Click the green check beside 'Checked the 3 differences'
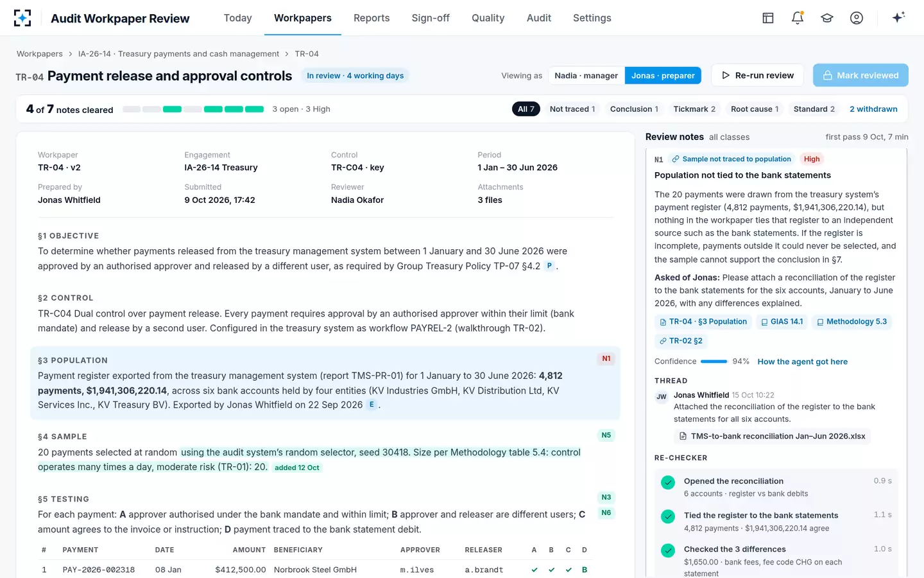The width and height of the screenshot is (924, 578). [668, 550]
